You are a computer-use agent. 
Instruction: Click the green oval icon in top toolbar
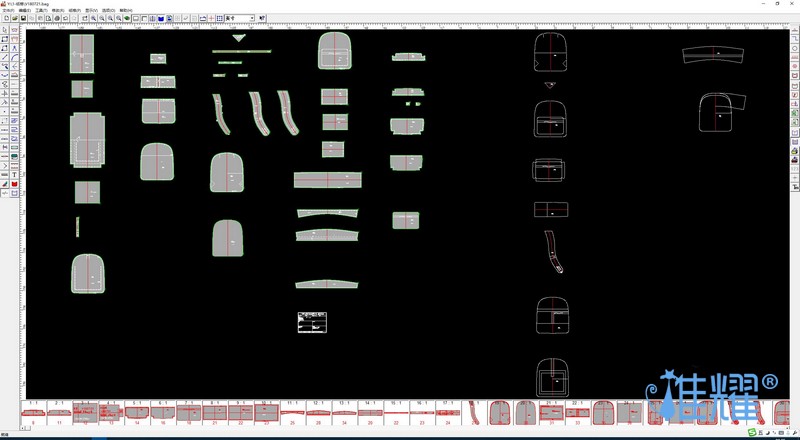[127, 18]
